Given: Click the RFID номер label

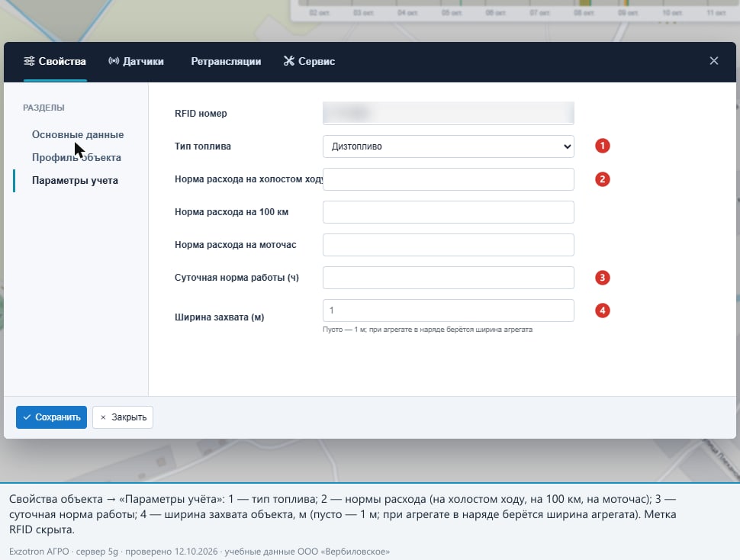Looking at the screenshot, I should click(201, 113).
